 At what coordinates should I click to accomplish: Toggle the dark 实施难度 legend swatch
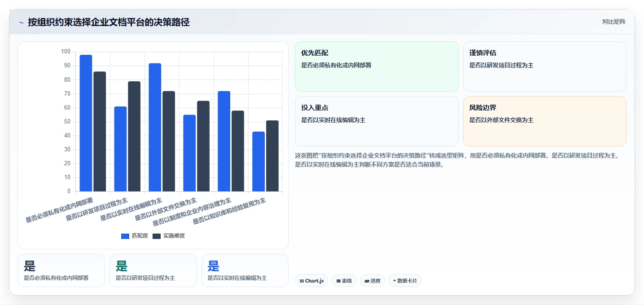pos(157,236)
